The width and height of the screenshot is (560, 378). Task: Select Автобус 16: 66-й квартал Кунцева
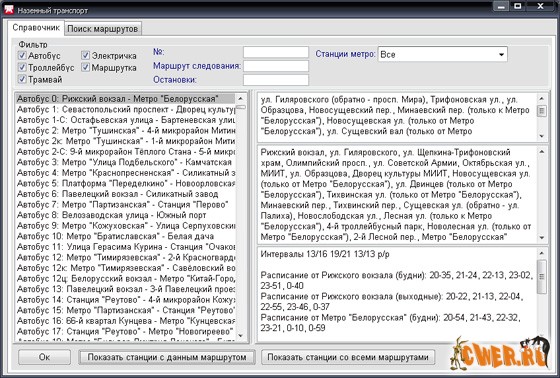pyautogui.click(x=126, y=321)
